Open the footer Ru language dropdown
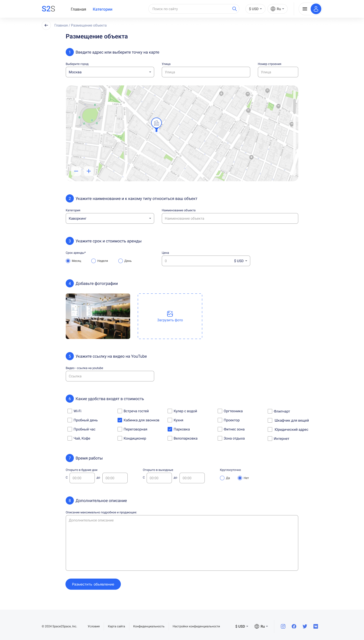Screen dimensions: 364x640 [x=261, y=626]
